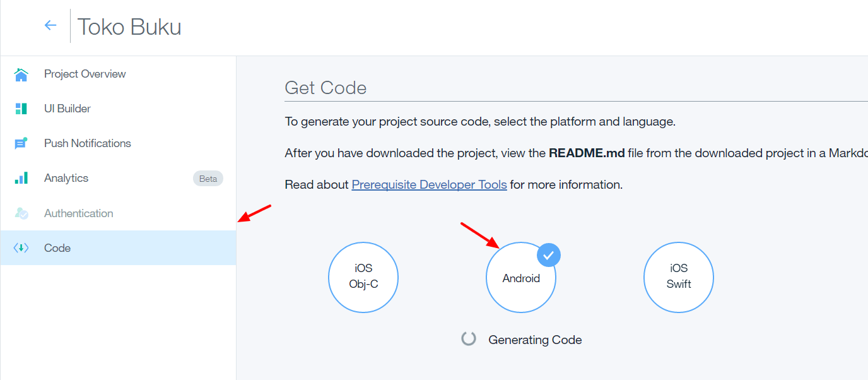Viewport: 868px width, 380px height.
Task: Click the Project Overview house icon
Action: (21, 74)
